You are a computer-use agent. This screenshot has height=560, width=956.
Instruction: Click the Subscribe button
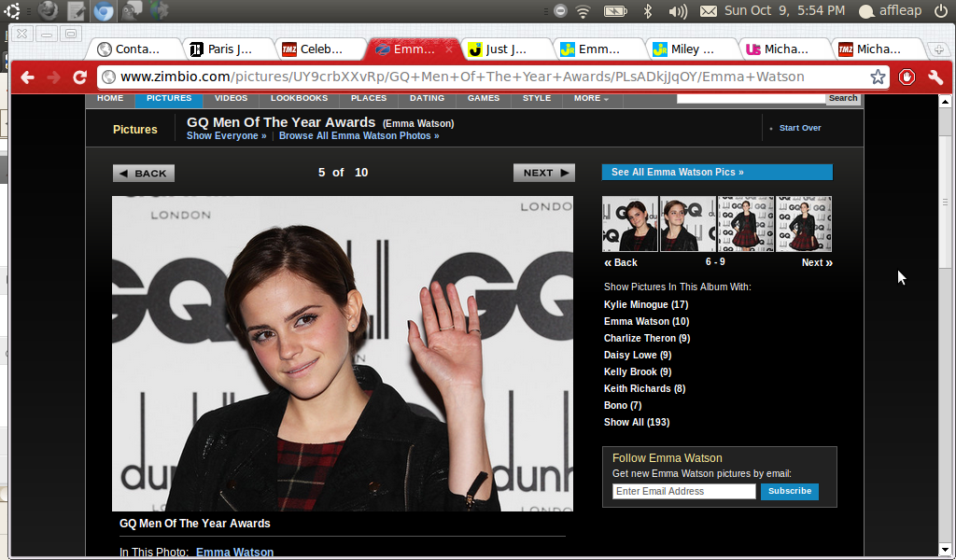click(790, 491)
